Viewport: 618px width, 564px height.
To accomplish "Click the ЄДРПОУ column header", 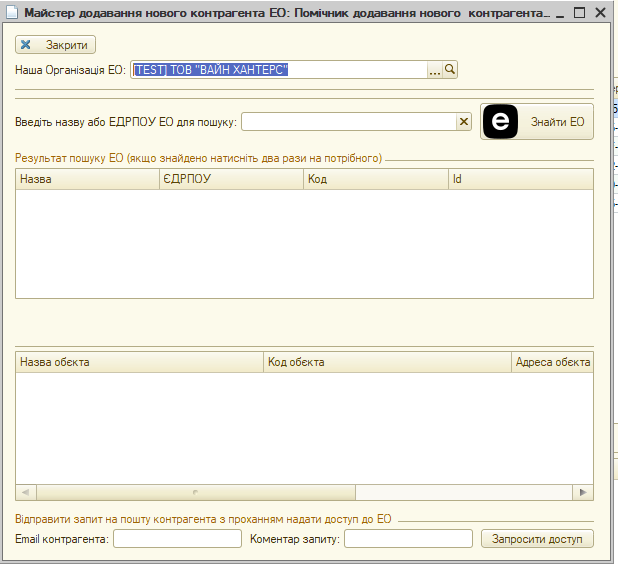I will click(231, 179).
